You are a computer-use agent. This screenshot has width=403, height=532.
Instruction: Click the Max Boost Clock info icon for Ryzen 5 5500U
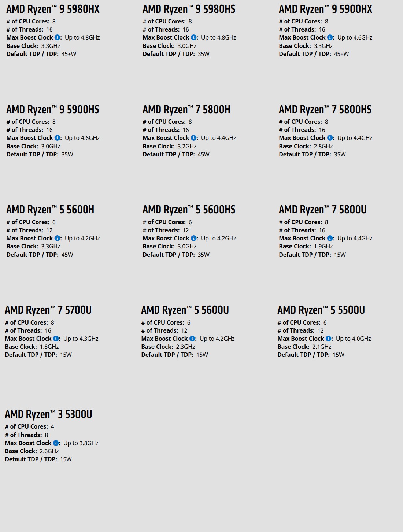[329, 339]
